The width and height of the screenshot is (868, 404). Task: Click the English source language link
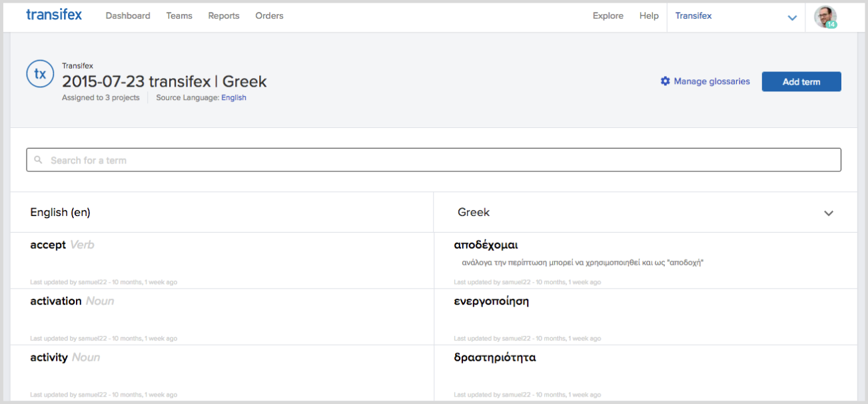tap(234, 97)
